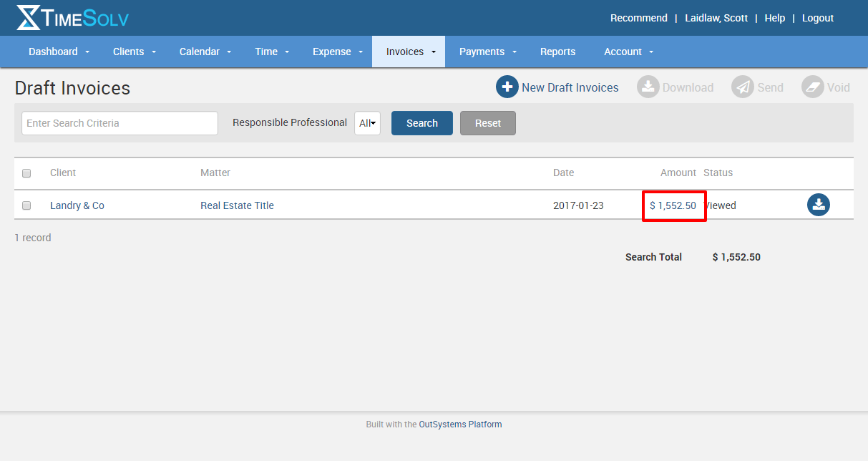The height and width of the screenshot is (461, 868).
Task: Open the Dashboard menu item
Action: 57,52
